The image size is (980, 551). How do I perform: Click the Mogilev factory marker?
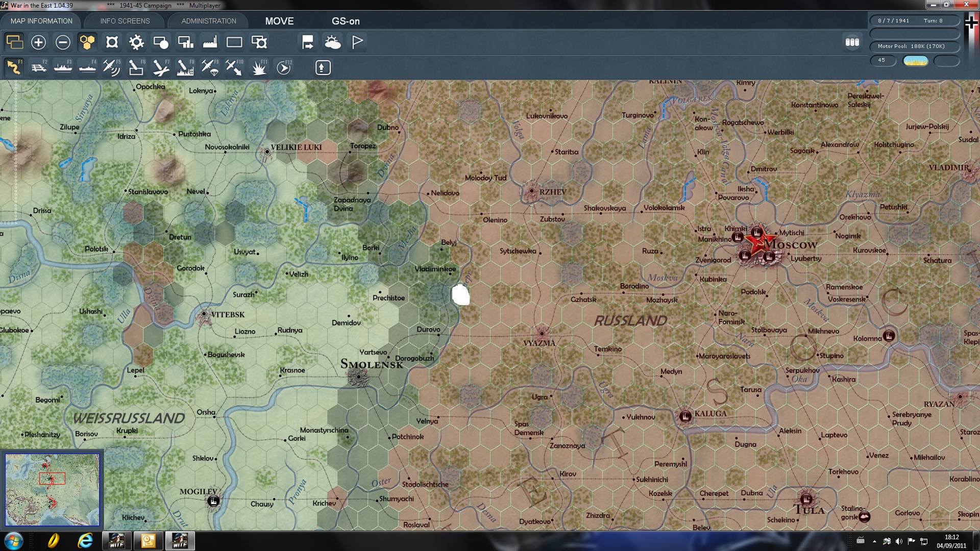[x=213, y=500]
